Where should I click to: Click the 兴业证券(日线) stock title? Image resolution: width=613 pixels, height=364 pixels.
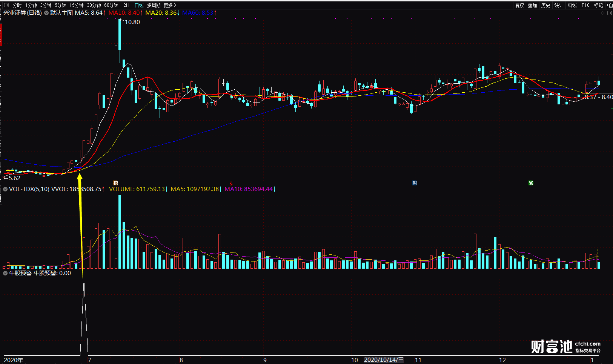point(23,13)
